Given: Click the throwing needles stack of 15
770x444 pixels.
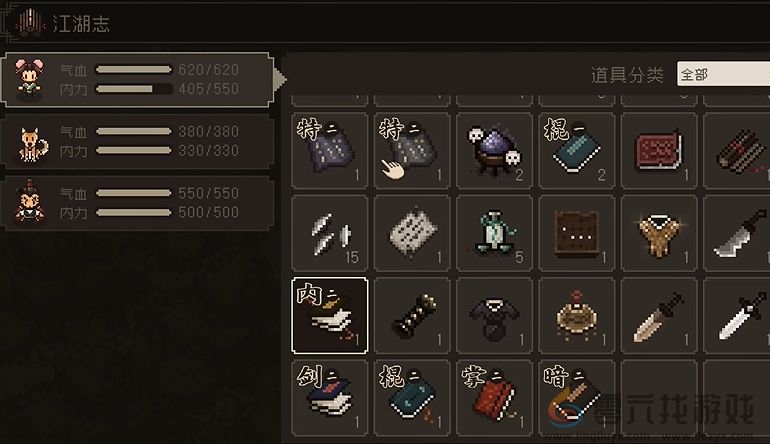Looking at the screenshot, I should (330, 233).
